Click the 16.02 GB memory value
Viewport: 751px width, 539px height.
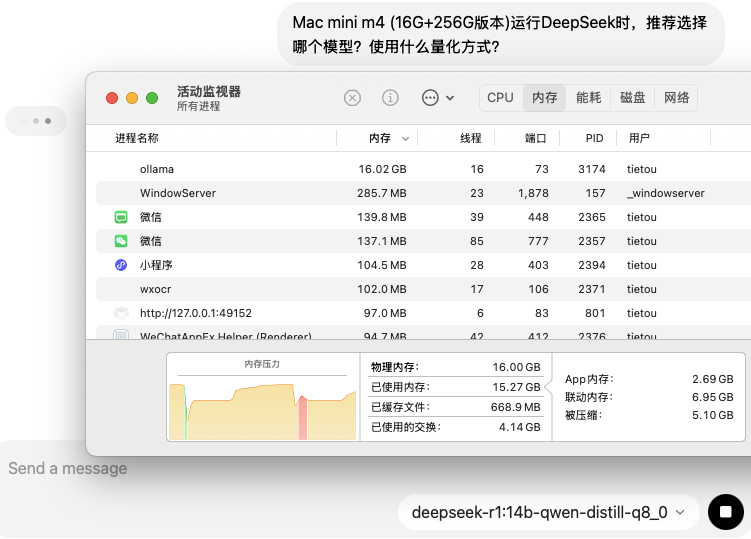382,169
